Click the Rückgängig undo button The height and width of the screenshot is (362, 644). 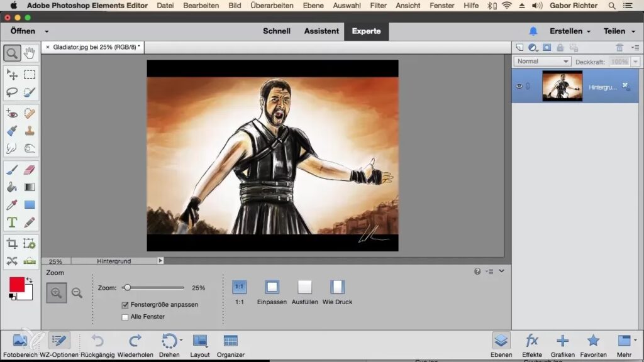[97, 341]
